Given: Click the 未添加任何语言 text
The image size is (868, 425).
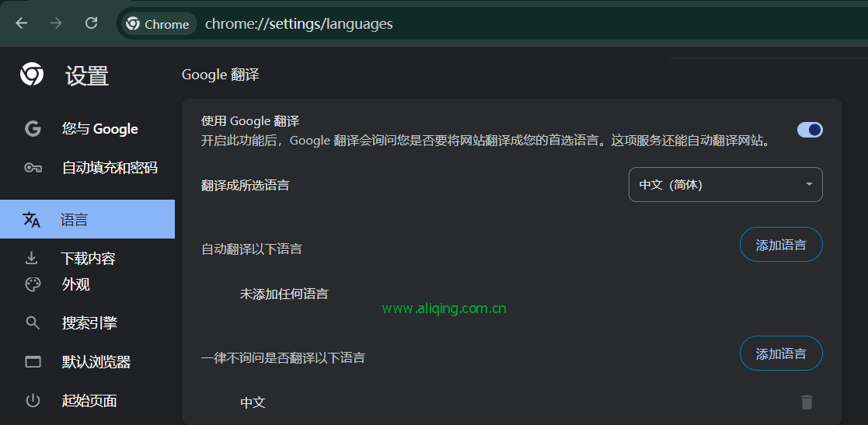Looking at the screenshot, I should click(284, 293).
